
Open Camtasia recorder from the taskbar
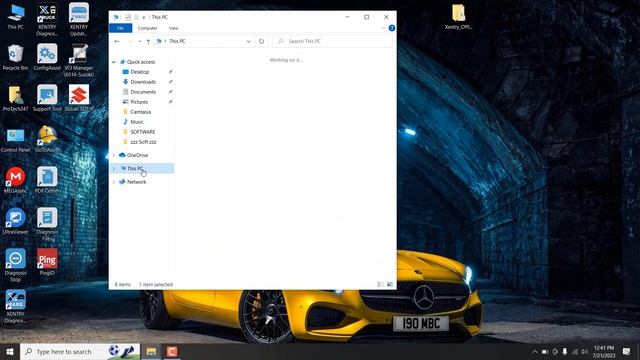coord(172,351)
